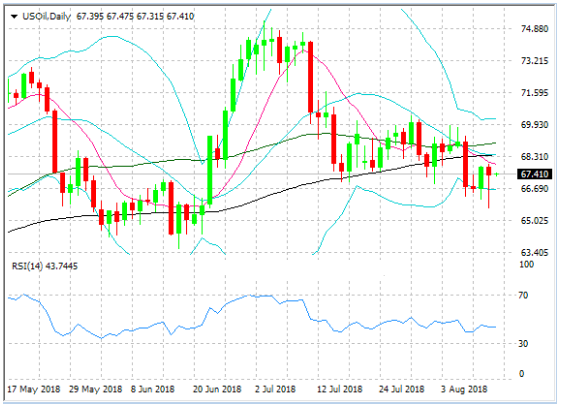Open the chart menu triangle beside USOil
The image size is (562, 407).
14,16
